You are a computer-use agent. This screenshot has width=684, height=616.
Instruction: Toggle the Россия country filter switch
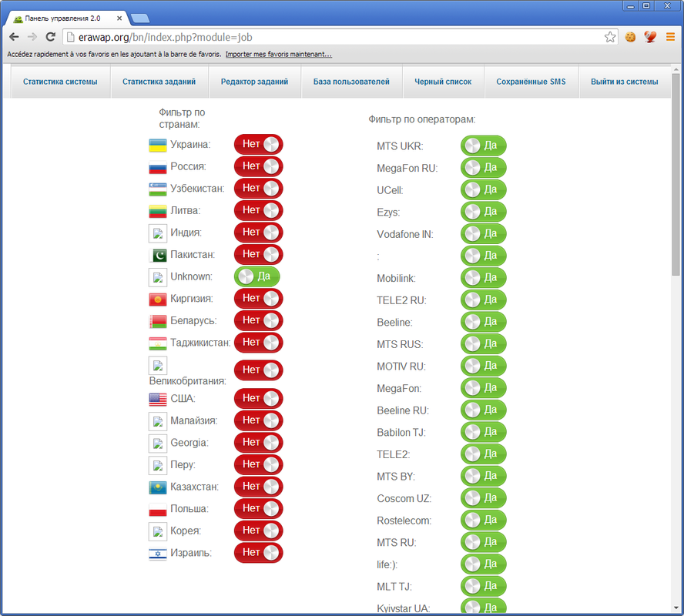click(x=258, y=166)
